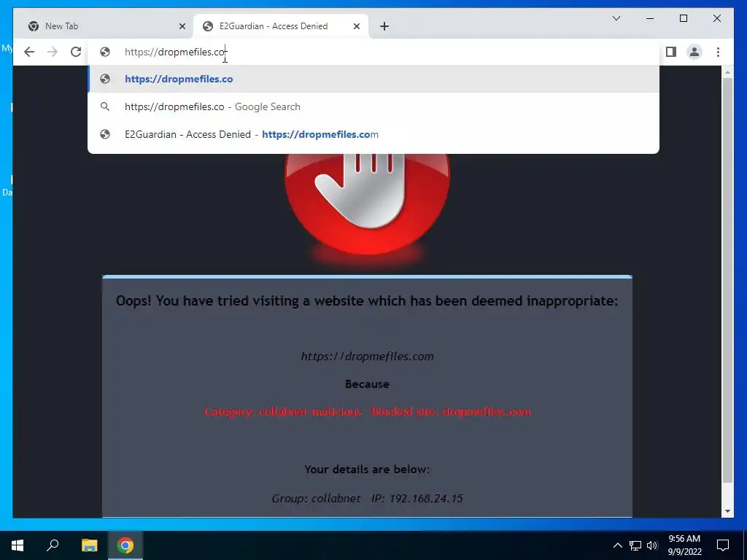Open the volume tray icon

[x=652, y=545]
